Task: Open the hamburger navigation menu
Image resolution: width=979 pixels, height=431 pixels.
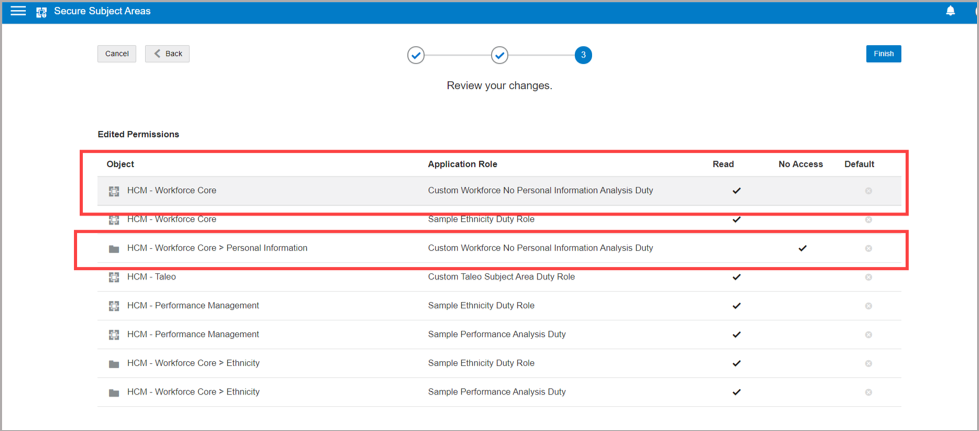Action: [18, 11]
